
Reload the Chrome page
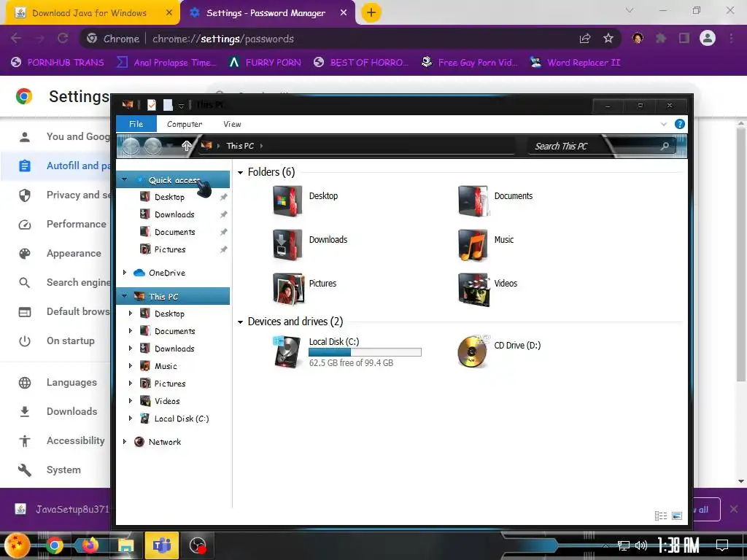point(63,38)
